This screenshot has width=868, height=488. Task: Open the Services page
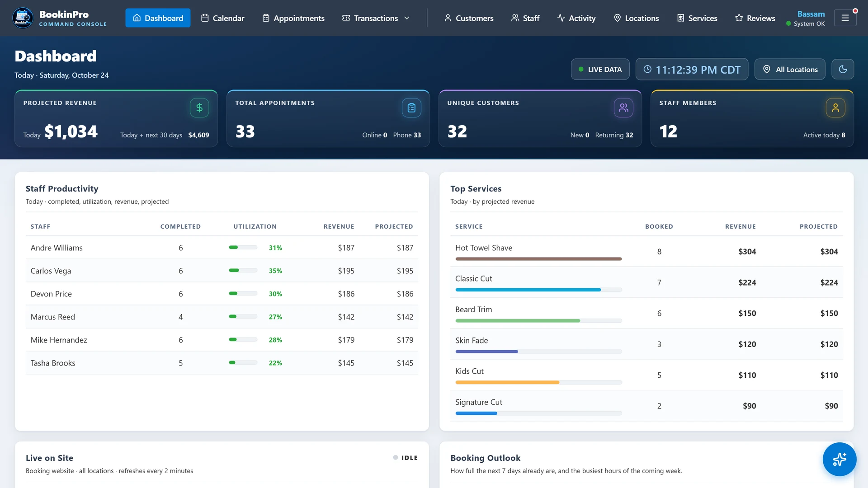tap(697, 18)
